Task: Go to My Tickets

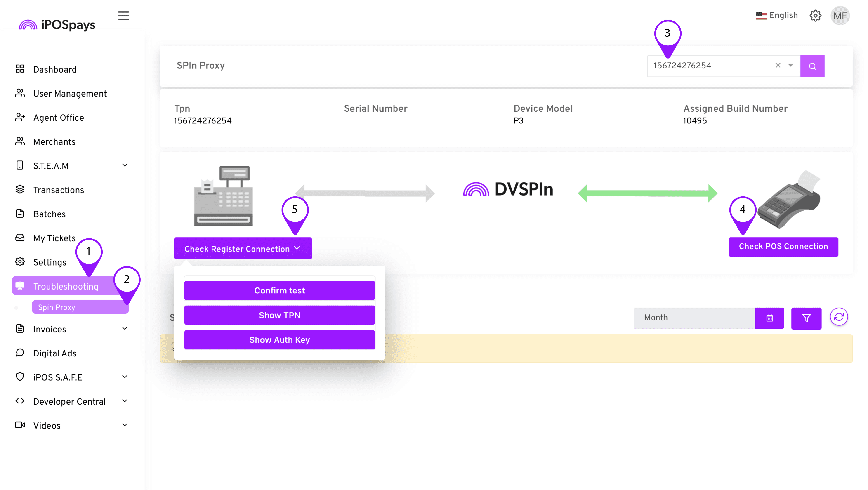Action: click(x=54, y=238)
